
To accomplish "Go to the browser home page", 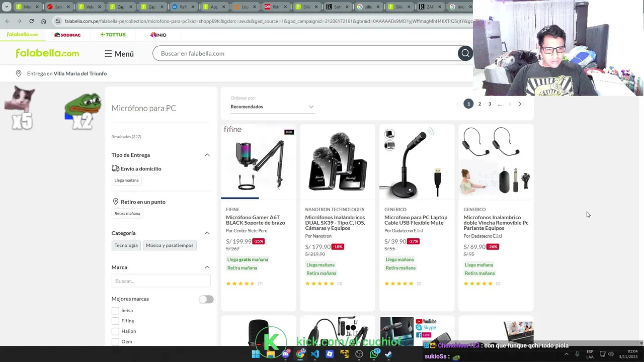I will (43, 21).
